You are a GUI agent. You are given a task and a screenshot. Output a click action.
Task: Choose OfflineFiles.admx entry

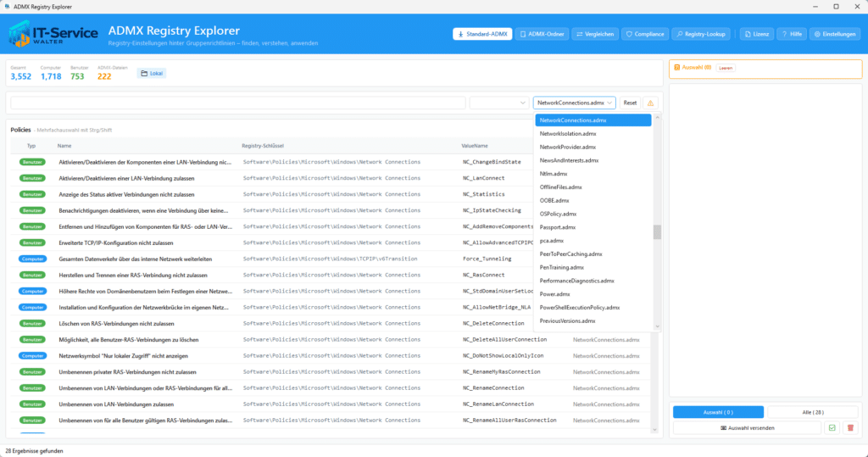pos(593,187)
